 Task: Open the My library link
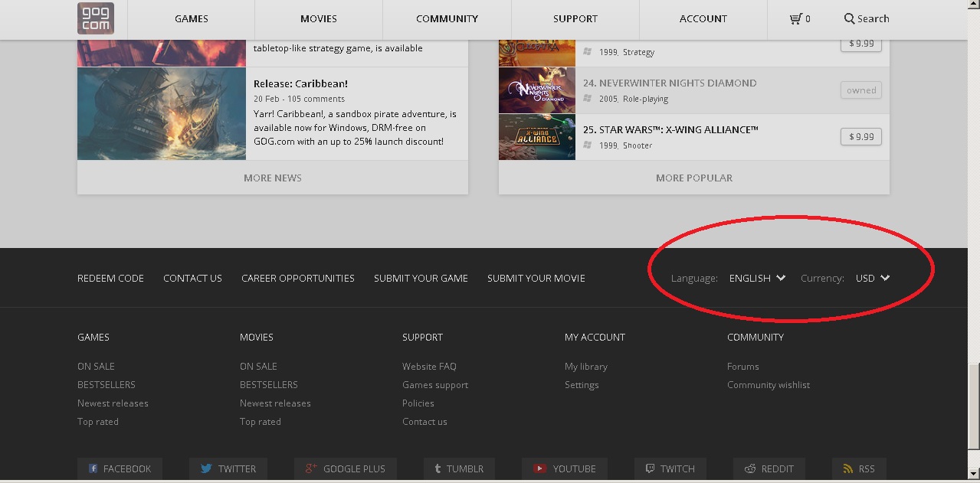pos(586,366)
